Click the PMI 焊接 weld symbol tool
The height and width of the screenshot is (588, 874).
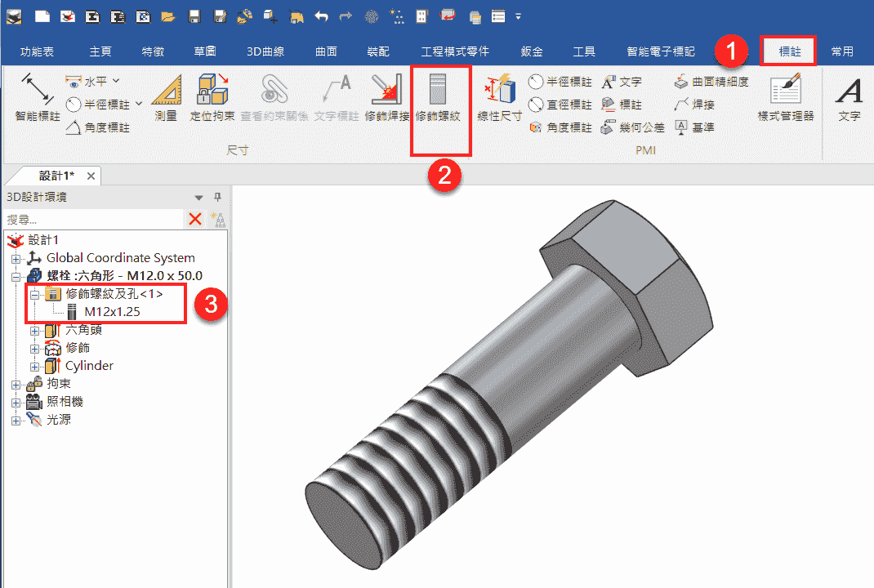pos(694,105)
